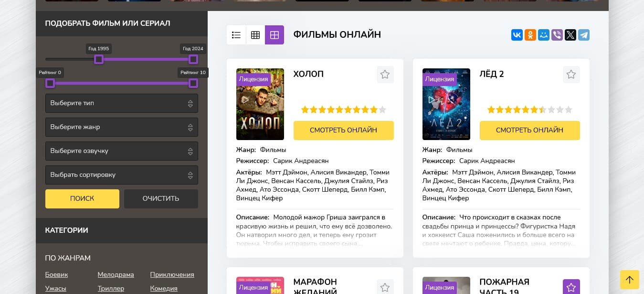Open the 'Выберите жанр' dropdown
Viewport: 644px width, 294px height.
pyautogui.click(x=121, y=127)
